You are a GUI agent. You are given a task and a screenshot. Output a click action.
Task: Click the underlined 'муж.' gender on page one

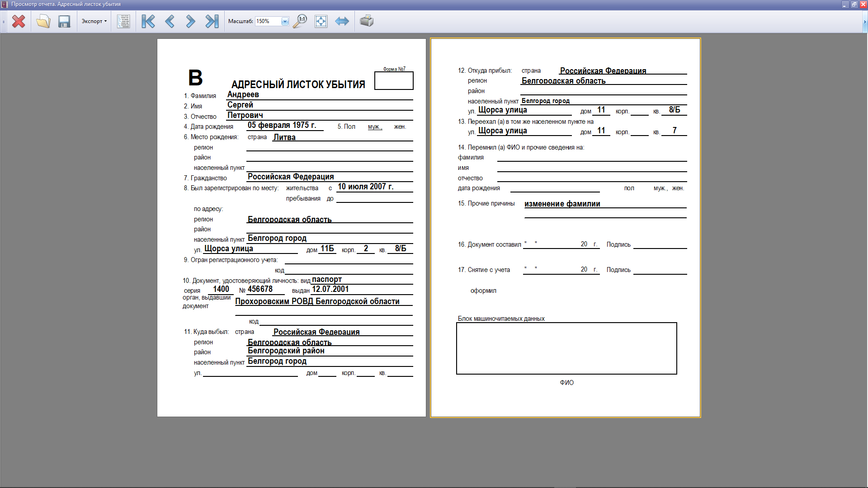click(x=375, y=127)
